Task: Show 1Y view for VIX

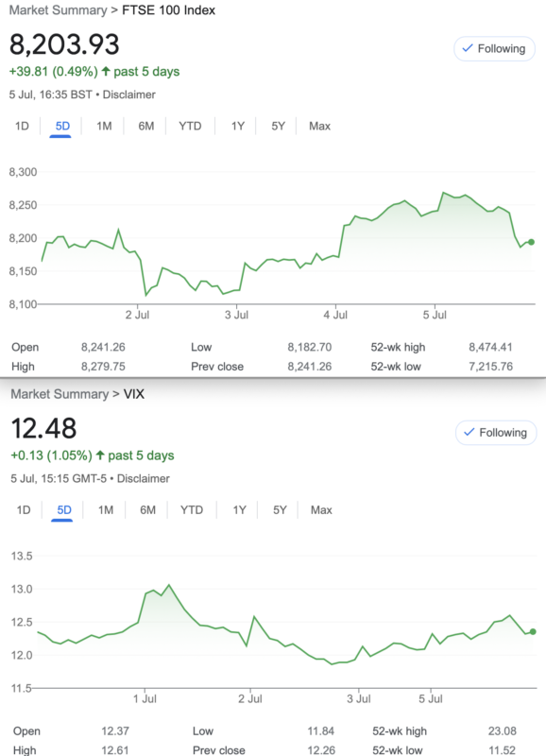Action: point(239,510)
